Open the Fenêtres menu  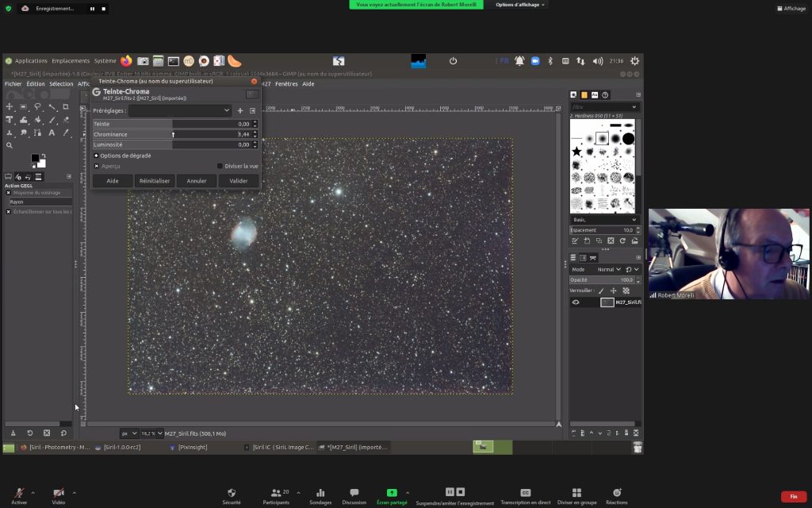click(x=286, y=84)
